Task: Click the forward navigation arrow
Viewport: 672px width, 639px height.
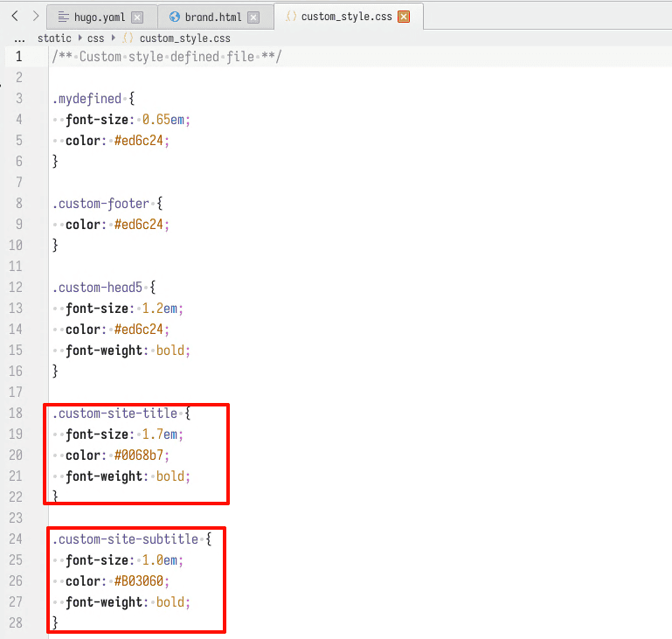Action: [36, 16]
